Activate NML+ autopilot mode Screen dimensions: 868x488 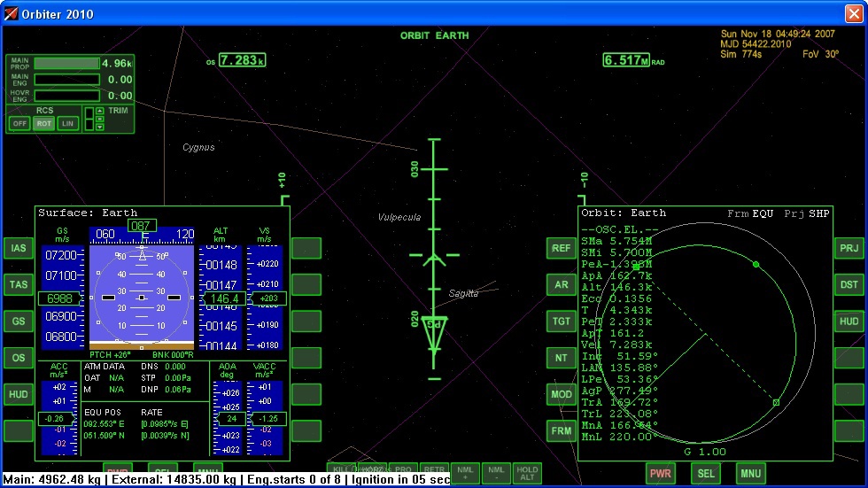(x=465, y=473)
